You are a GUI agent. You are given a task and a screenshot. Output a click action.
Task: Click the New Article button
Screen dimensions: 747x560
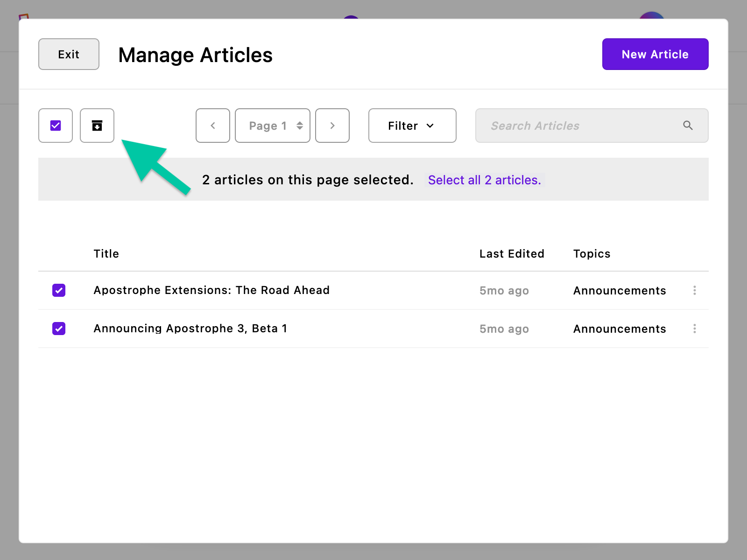tap(655, 54)
